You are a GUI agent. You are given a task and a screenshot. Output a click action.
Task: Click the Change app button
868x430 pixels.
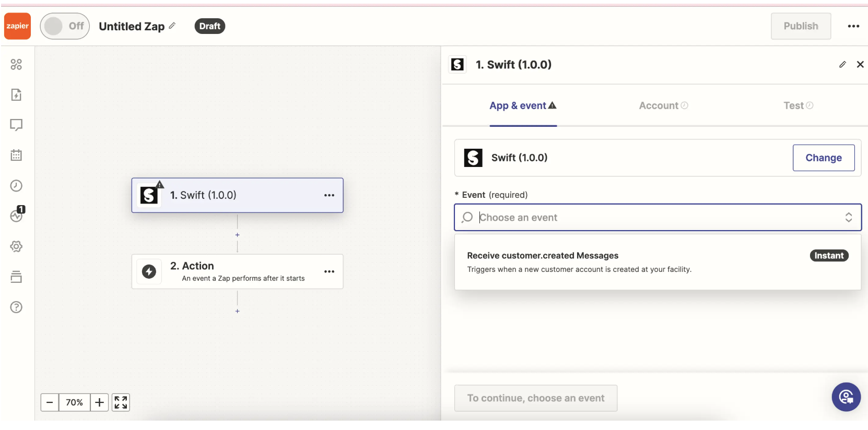coord(823,158)
